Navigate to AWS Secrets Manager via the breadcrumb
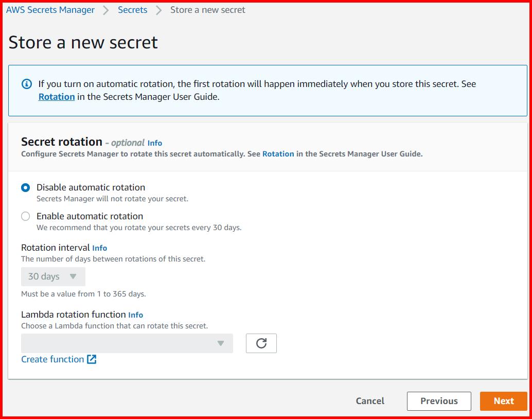Viewport: 532px width, 419px height. tap(50, 9)
